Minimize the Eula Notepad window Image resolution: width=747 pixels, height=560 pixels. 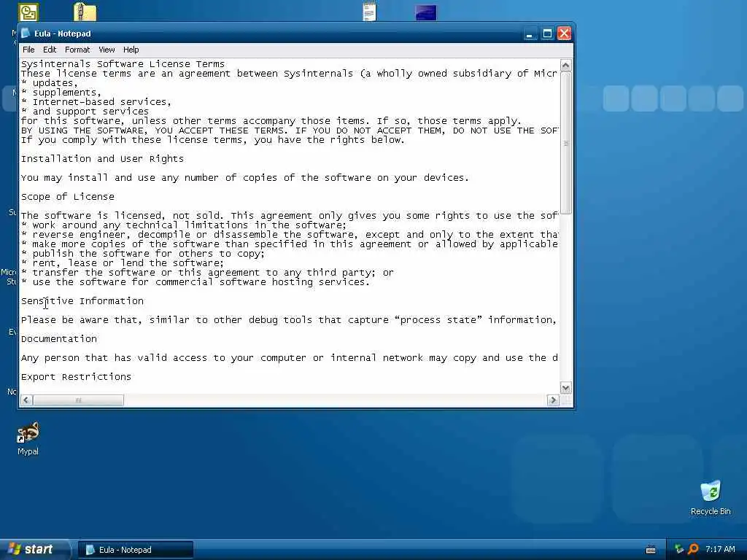(530, 34)
